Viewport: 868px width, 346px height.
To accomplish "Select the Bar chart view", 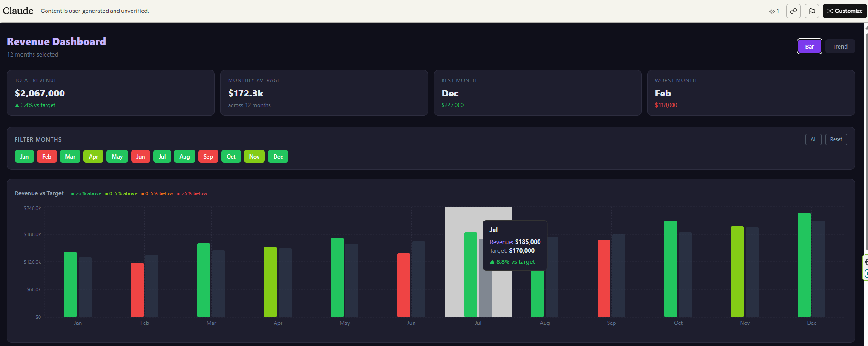I will [810, 46].
